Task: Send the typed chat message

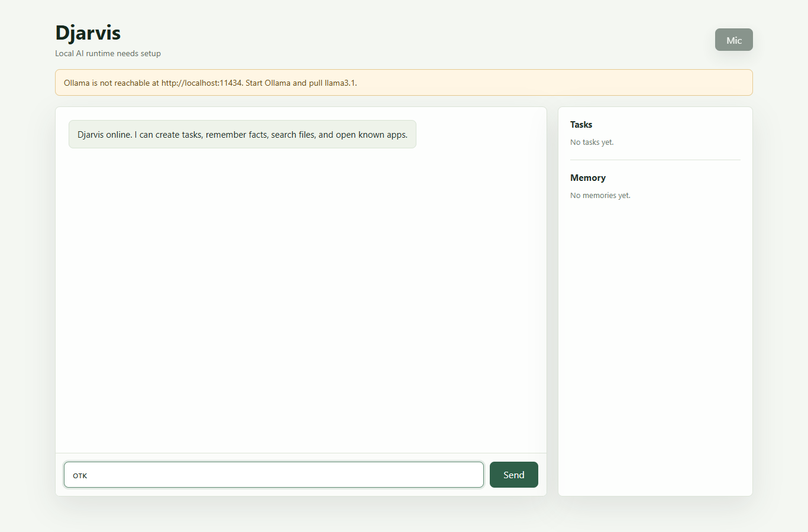Action: click(x=513, y=475)
